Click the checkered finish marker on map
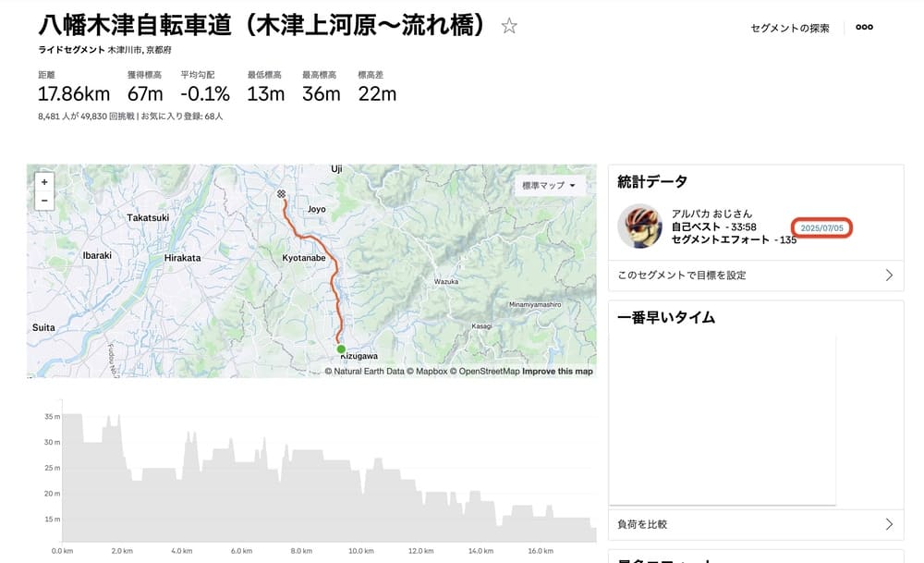Viewport: 924px width, 563px height. [x=281, y=193]
